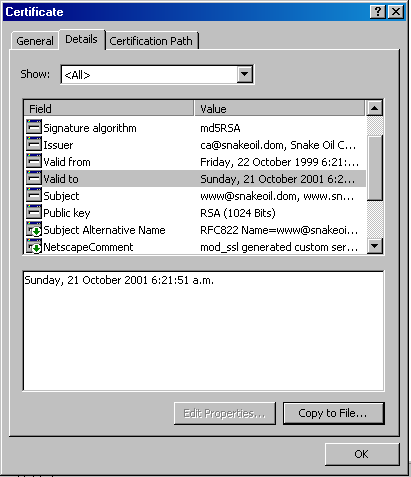Image resolution: width=411 pixels, height=477 pixels.
Task: Select the Valid from row icon
Action: [34, 161]
